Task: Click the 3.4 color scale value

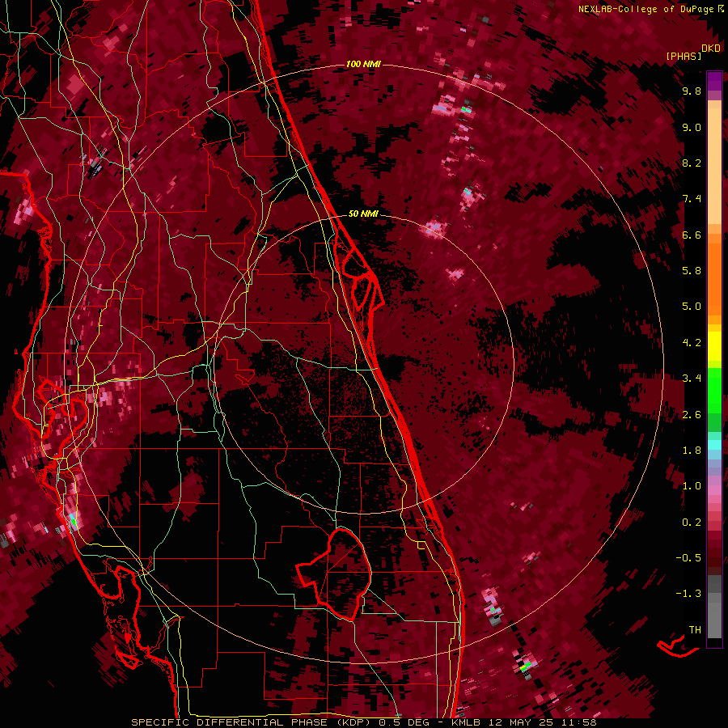Action: (692, 379)
